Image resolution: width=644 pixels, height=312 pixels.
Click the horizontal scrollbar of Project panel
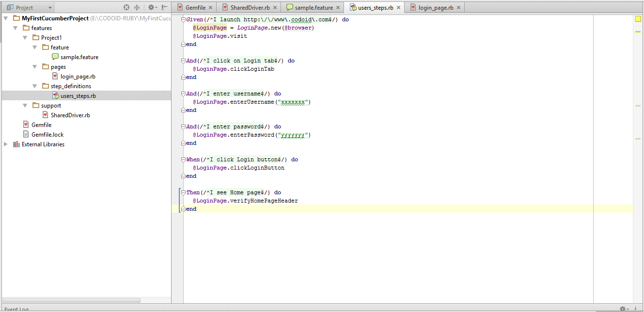click(70, 300)
